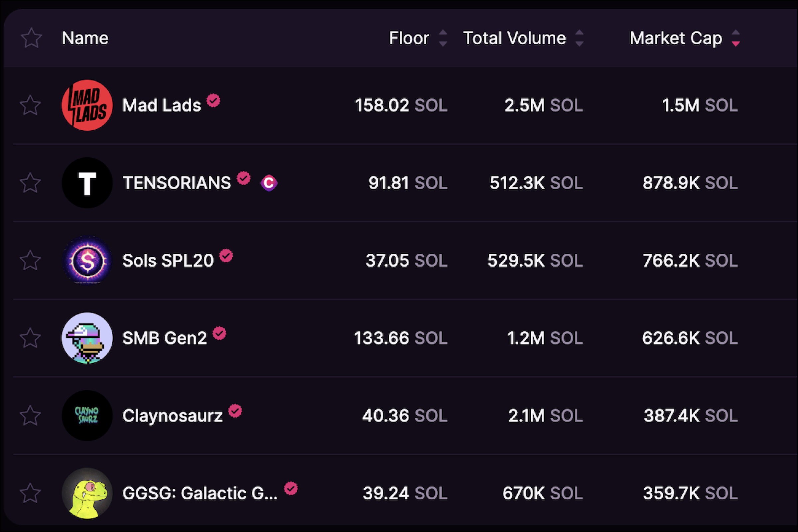
Task: Favorite the Sols SPL20 collection star
Action: point(31,261)
